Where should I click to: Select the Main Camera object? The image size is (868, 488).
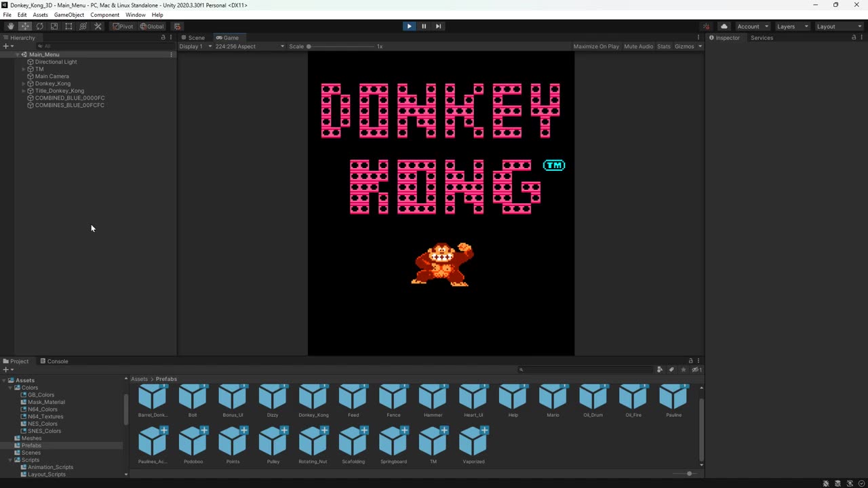coord(52,77)
